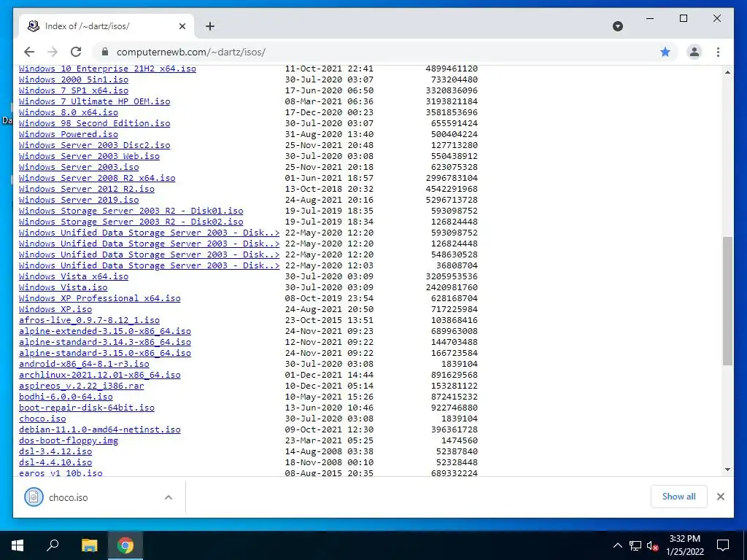
Task: Open Windows_8.0_x64.iso link
Action: 68,112
